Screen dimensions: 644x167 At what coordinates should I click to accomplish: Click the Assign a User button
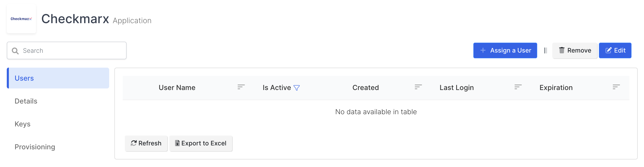(505, 50)
